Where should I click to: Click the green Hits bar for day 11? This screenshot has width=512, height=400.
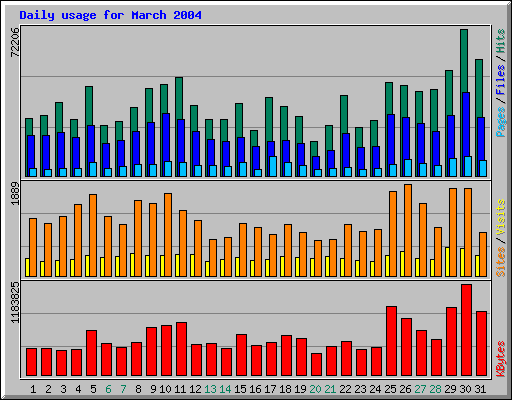(179, 98)
